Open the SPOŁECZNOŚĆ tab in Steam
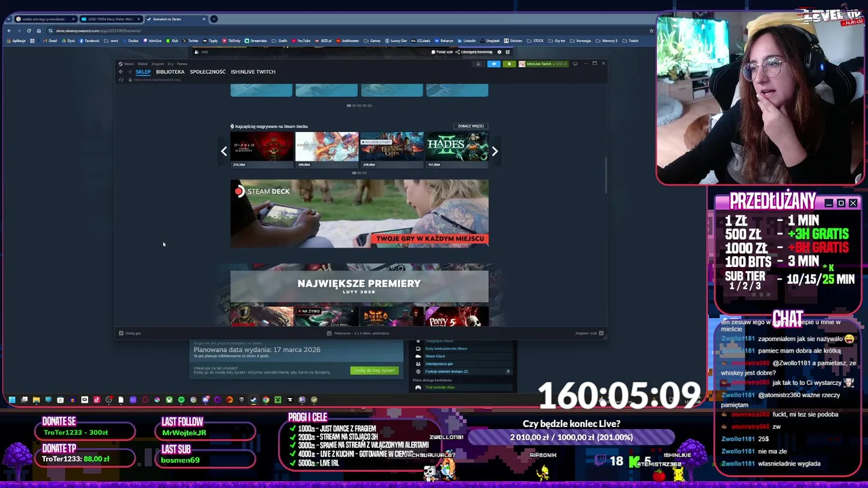Screen dimensions: 868x488 [x=208, y=72]
